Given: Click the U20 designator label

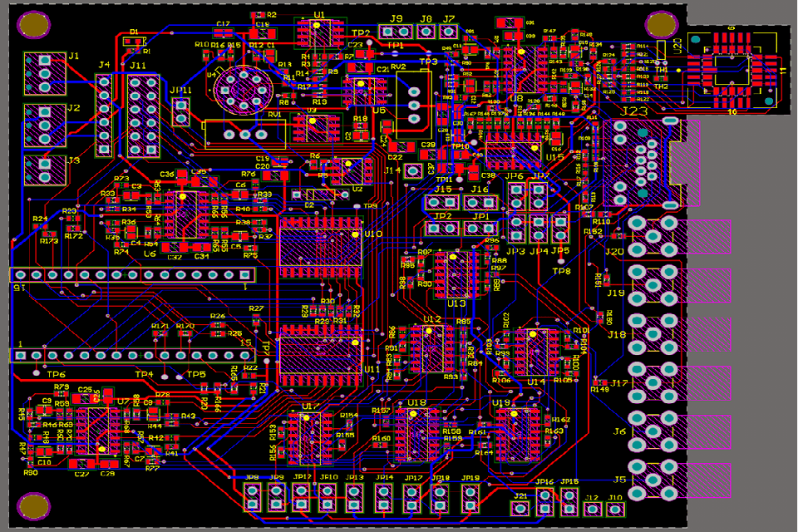Looking at the screenshot, I should [x=677, y=47].
